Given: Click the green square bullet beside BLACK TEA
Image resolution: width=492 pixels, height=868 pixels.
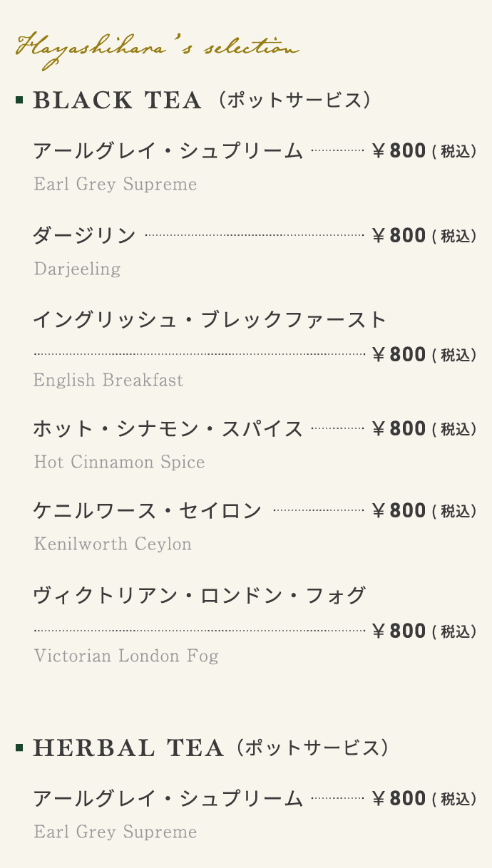Looking at the screenshot, I should [x=19, y=100].
